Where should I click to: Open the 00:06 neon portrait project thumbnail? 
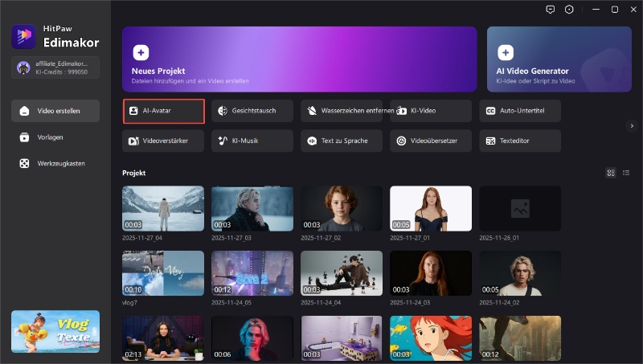point(252,338)
